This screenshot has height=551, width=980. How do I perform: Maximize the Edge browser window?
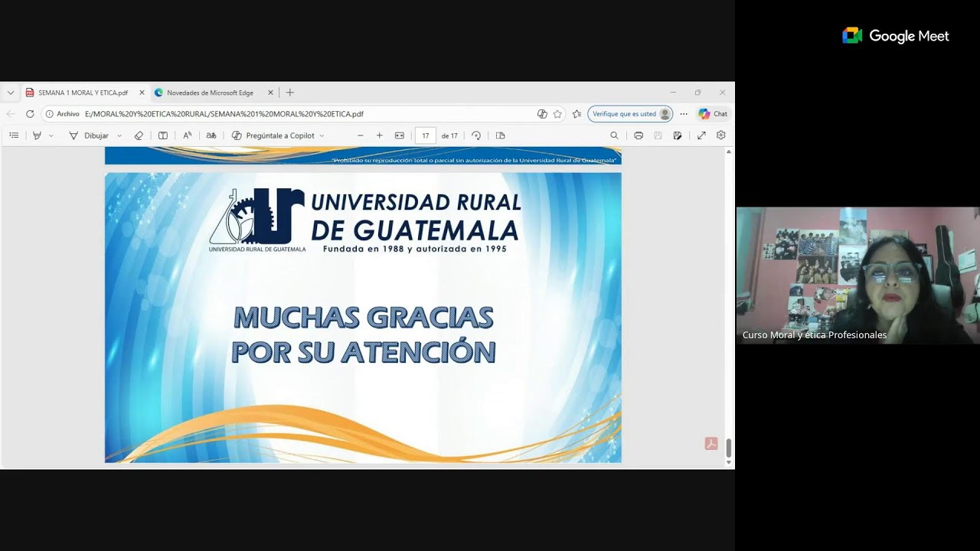pos(697,93)
